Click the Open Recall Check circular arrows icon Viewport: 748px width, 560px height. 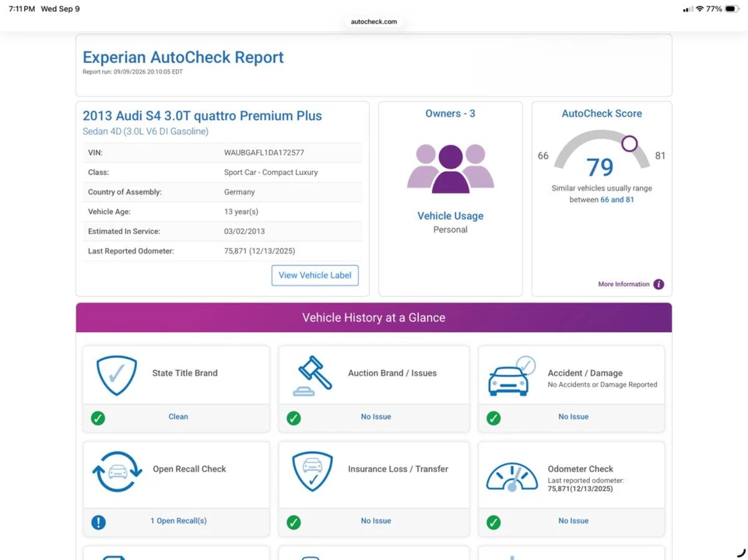coord(117,471)
